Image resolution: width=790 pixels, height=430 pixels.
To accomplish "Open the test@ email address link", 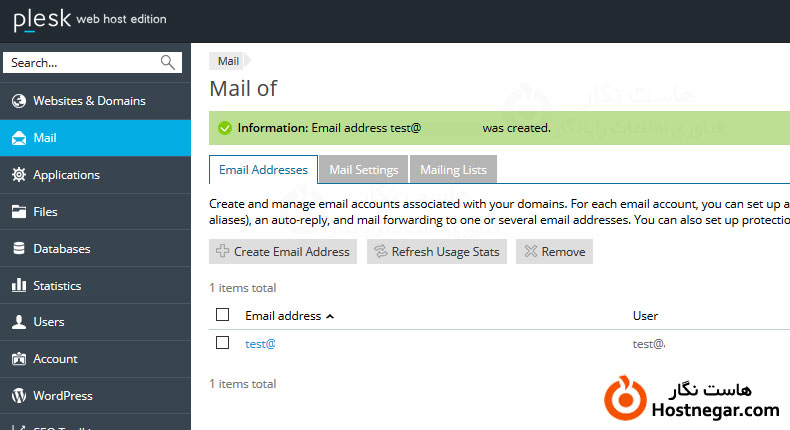I will [260, 344].
